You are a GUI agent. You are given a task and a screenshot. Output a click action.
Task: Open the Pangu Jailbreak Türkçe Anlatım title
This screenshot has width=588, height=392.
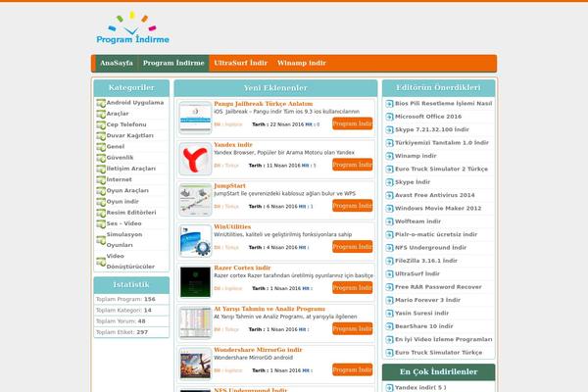click(264, 104)
